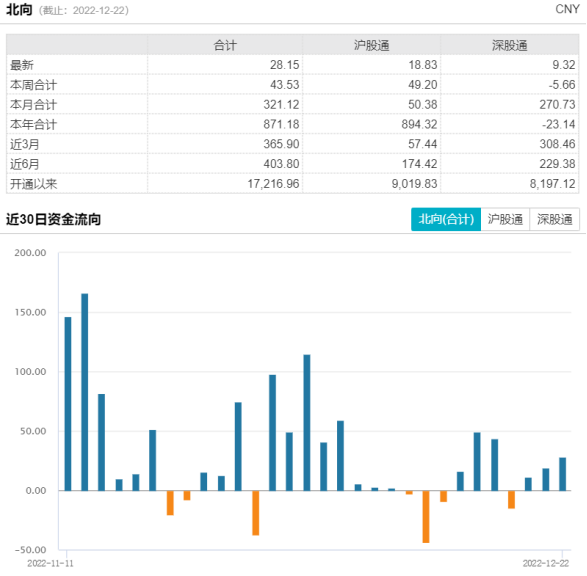Click the value 365.90 in the table
This screenshot has height=576, width=587.
click(x=281, y=144)
